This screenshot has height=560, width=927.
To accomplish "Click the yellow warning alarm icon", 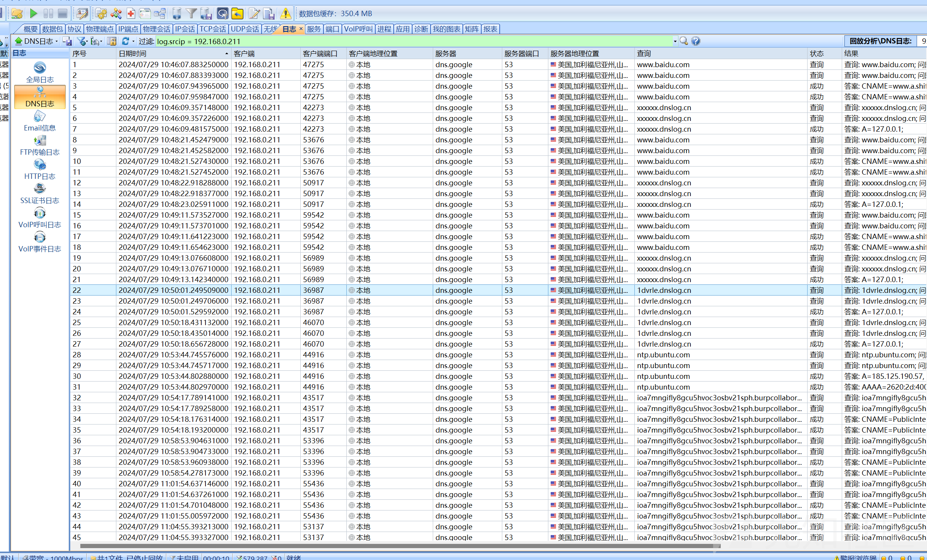I will click(x=285, y=14).
